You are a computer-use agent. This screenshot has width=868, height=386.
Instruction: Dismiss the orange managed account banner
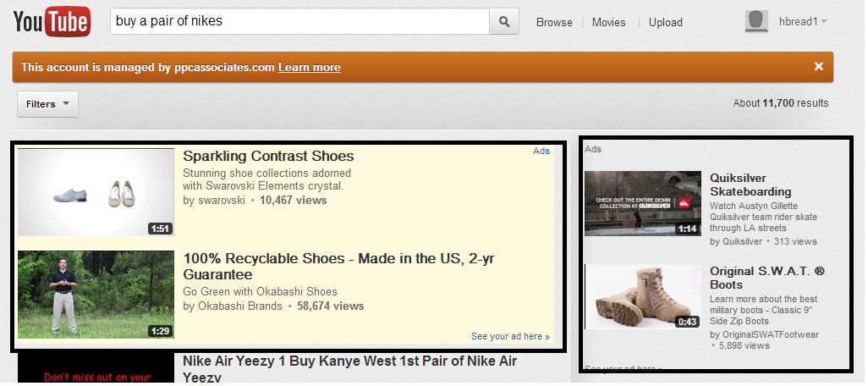(x=819, y=67)
